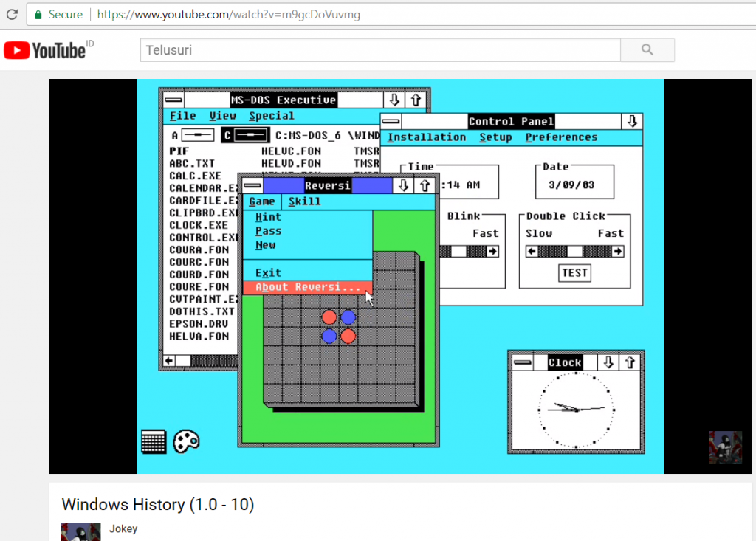Select drive C in MS-DOS Executive
The width and height of the screenshot is (756, 541).
point(245,135)
